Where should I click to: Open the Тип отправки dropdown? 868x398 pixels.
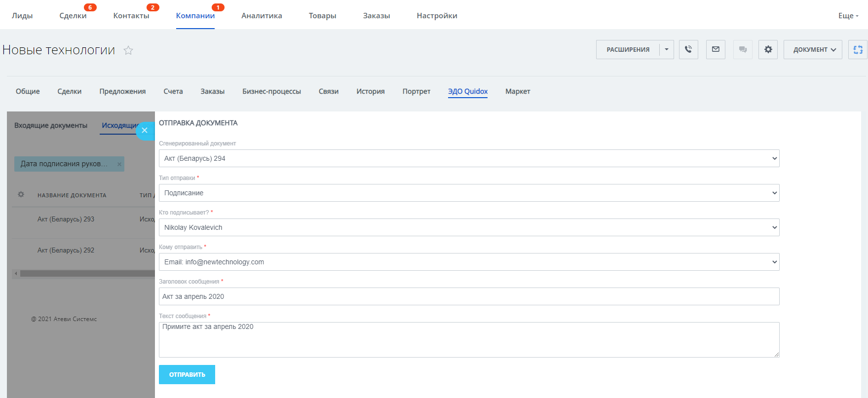pos(469,193)
